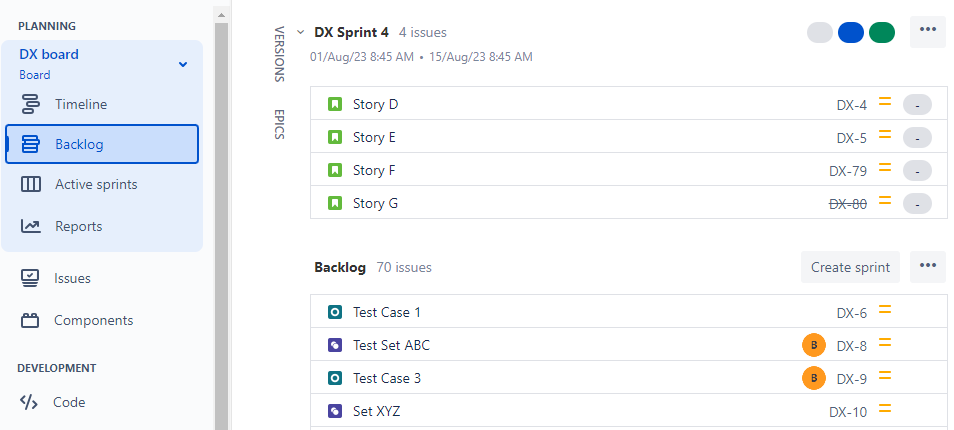Open Reports chart icon
This screenshot has width=954, height=430.
(31, 226)
